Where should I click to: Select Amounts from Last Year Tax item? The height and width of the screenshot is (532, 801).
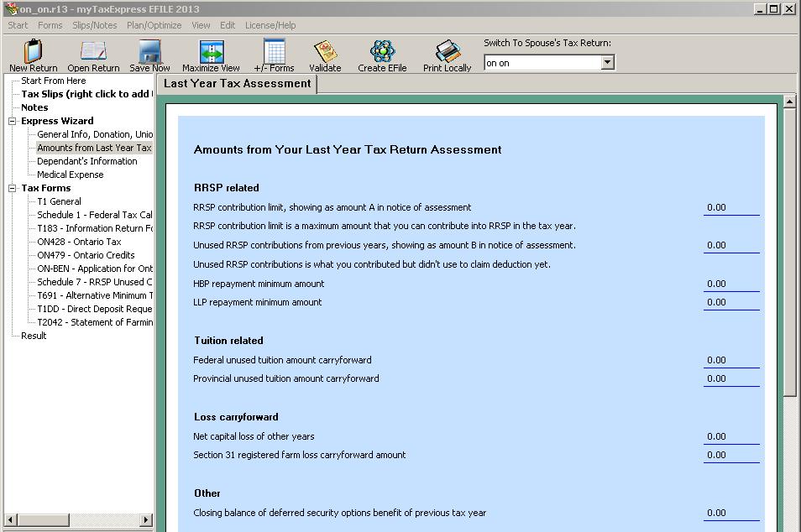tap(95, 148)
